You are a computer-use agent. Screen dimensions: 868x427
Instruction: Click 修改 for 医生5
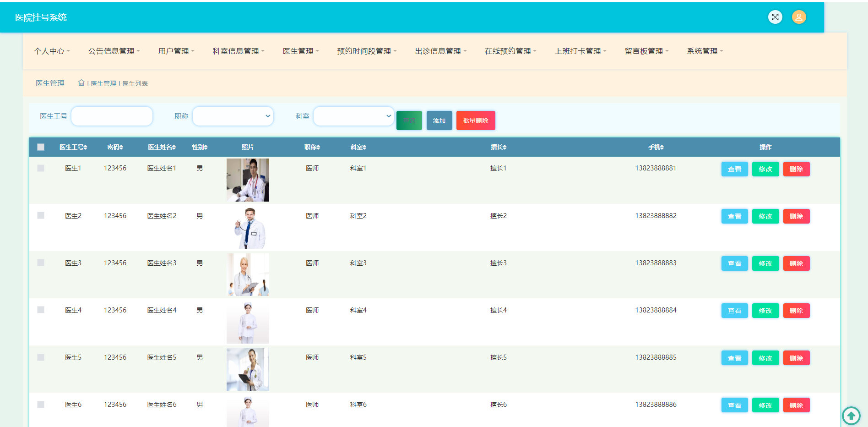[765, 358]
